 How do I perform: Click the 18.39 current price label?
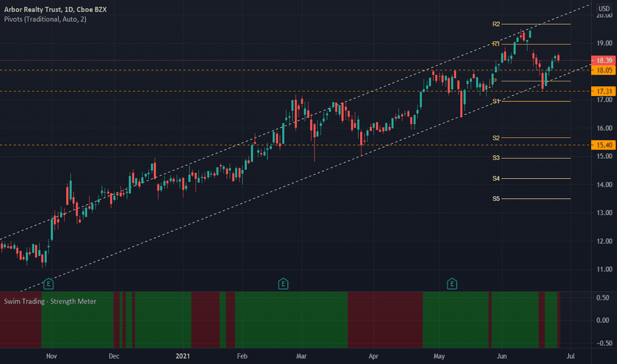(x=604, y=61)
